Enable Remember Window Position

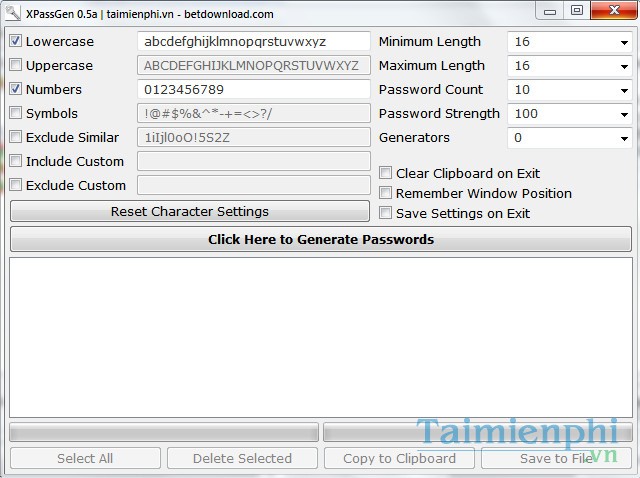click(x=386, y=194)
